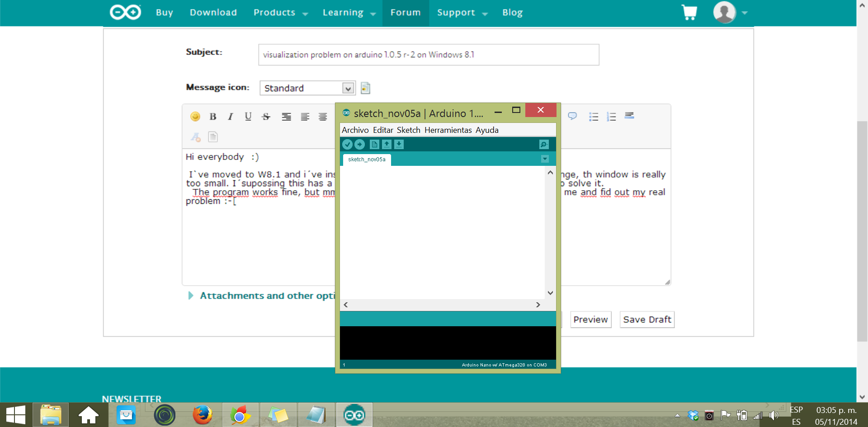
Task: Open the Arduino Serial Monitor
Action: click(544, 144)
